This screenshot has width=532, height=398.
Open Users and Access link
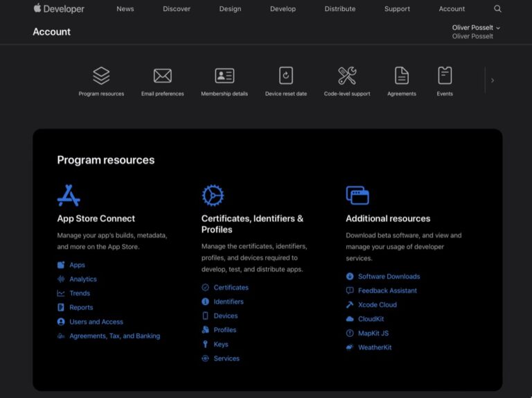96,322
